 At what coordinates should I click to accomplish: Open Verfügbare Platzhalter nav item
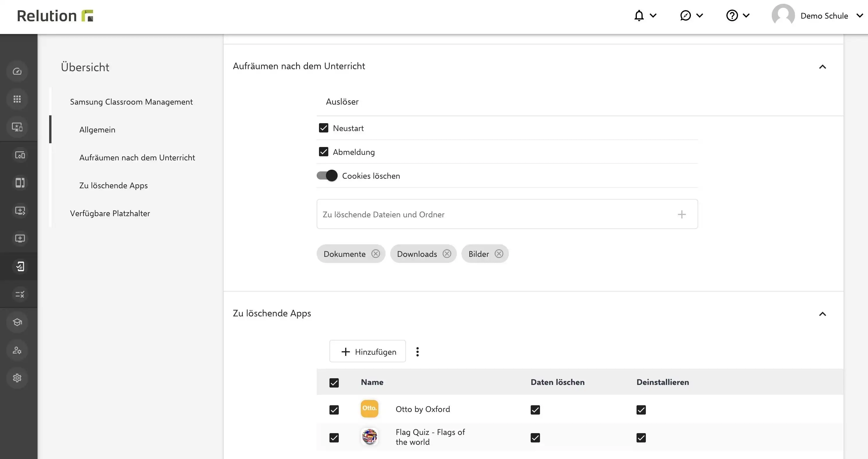(110, 213)
